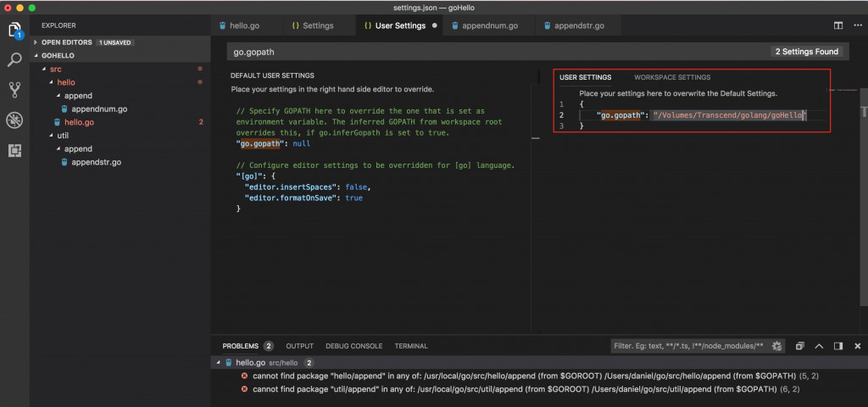Switch to the appendnum.go editor tab
The width and height of the screenshot is (868, 407).
489,25
